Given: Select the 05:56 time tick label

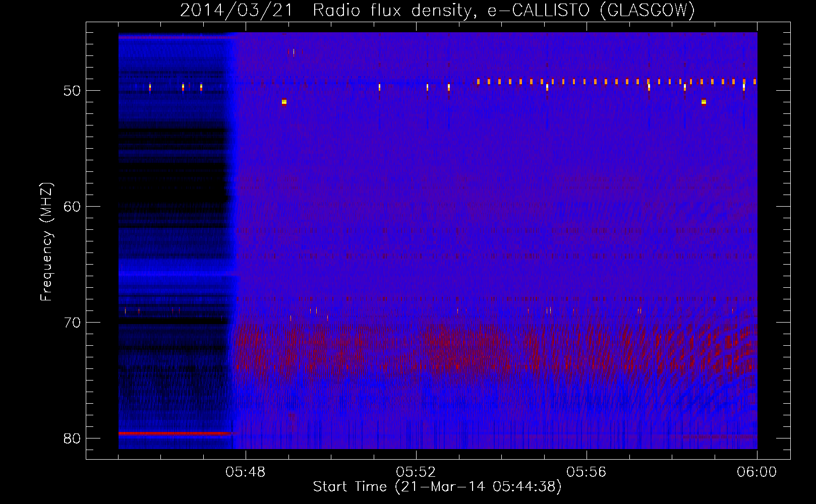Looking at the screenshot, I should click(587, 472).
